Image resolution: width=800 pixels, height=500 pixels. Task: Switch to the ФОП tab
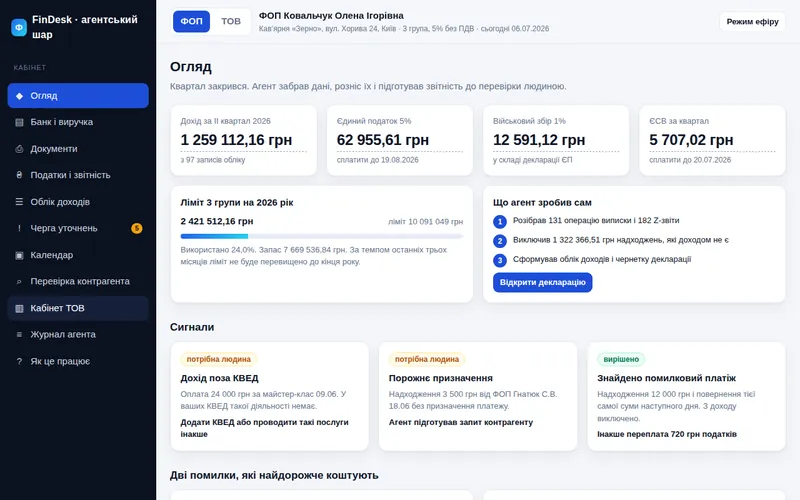tap(191, 21)
